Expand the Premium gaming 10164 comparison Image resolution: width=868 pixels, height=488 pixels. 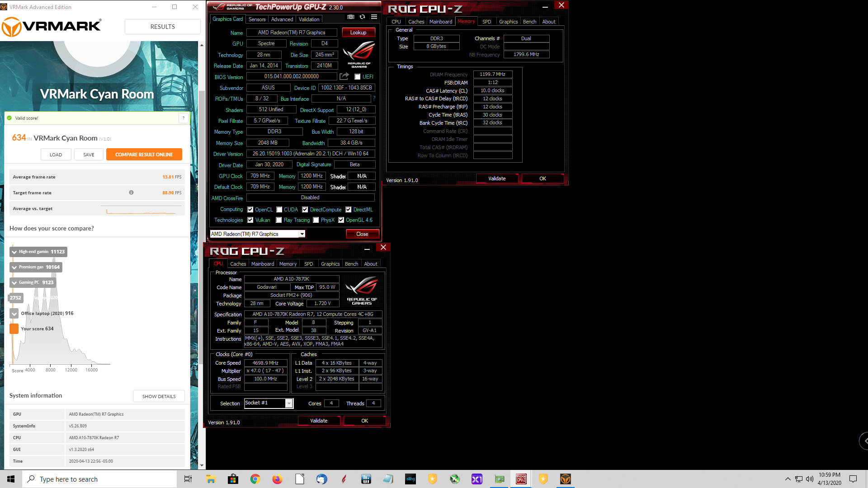pyautogui.click(x=14, y=267)
